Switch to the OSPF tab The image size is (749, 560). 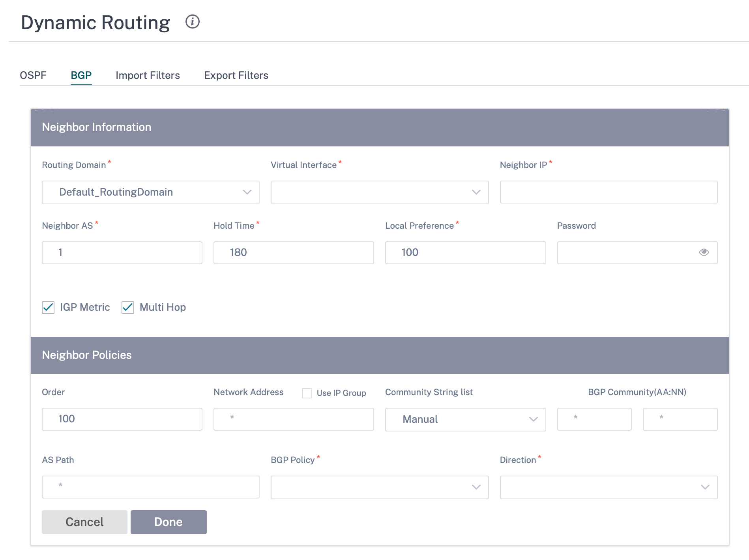point(33,75)
